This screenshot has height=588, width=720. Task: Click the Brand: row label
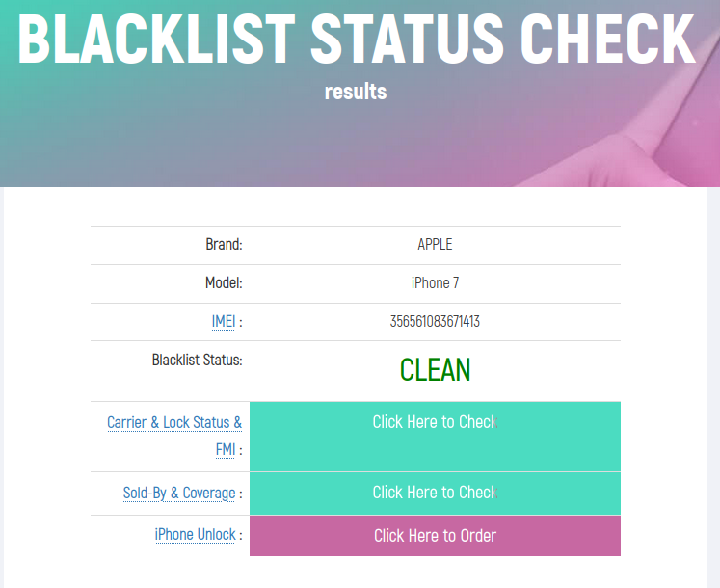coord(224,245)
